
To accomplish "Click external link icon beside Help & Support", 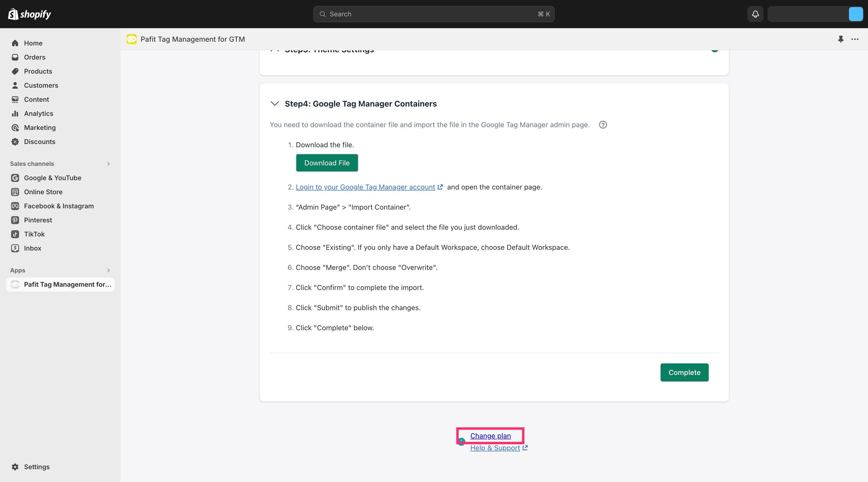I will [525, 448].
